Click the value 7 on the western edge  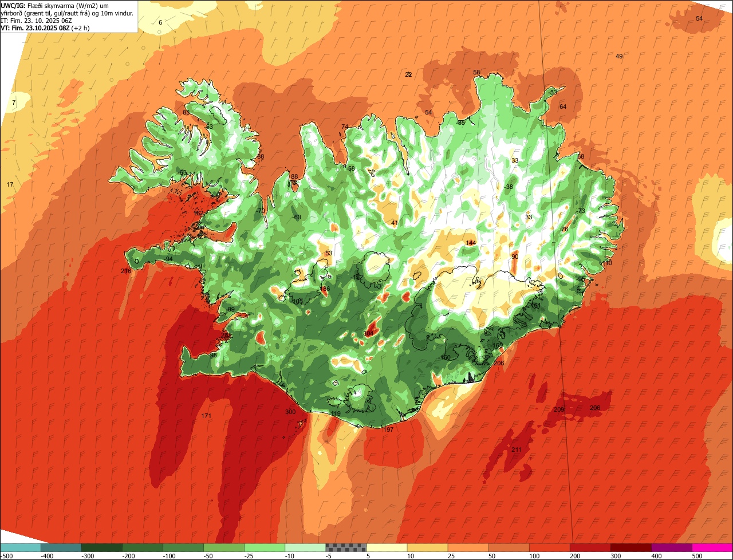click(14, 102)
